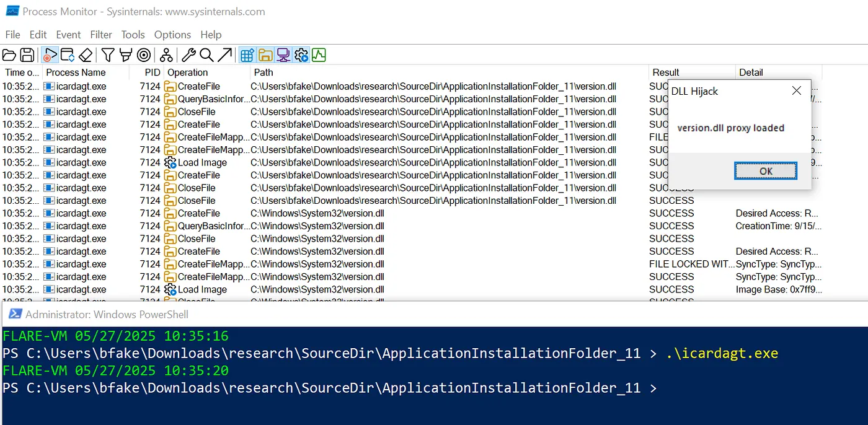Click '.\icardagt.exe' command in PowerShell
The image size is (868, 425).
[x=722, y=353]
